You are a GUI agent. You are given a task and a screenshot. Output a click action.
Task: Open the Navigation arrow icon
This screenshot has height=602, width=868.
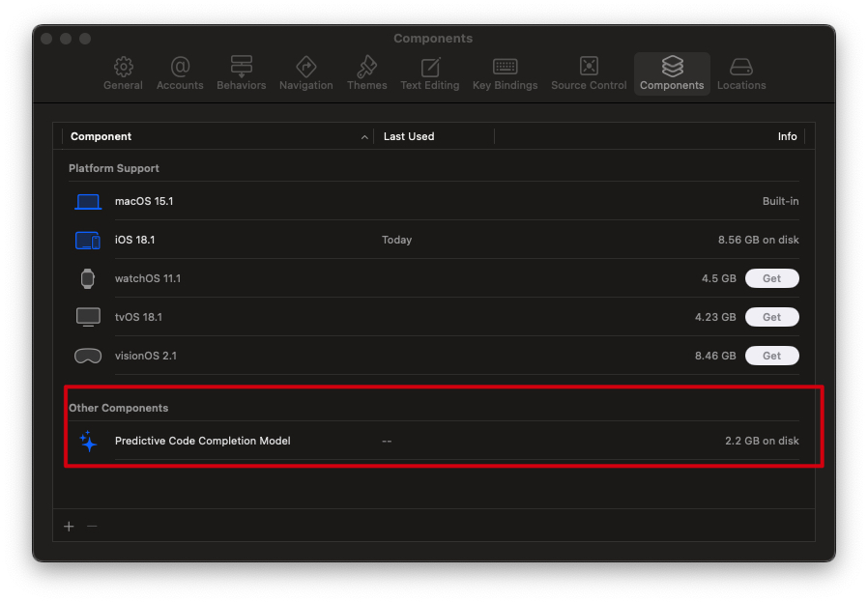click(306, 67)
